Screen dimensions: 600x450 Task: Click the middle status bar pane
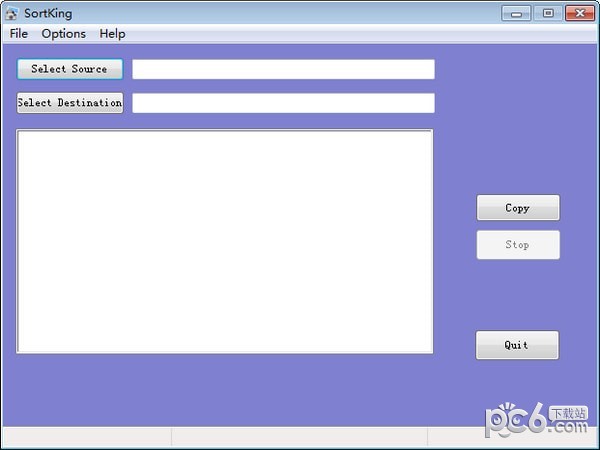point(299,437)
